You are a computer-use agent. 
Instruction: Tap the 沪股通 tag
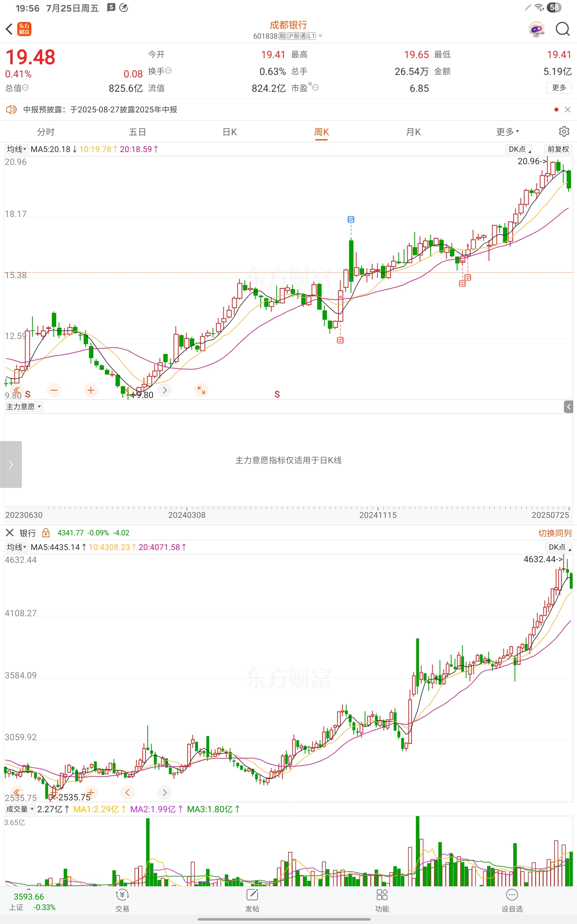pos(297,36)
